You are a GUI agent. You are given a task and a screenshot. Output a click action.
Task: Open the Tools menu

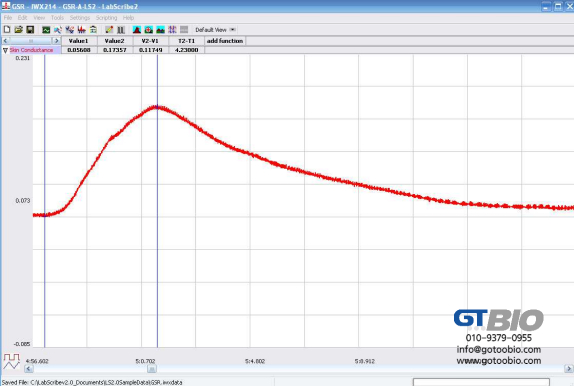57,18
